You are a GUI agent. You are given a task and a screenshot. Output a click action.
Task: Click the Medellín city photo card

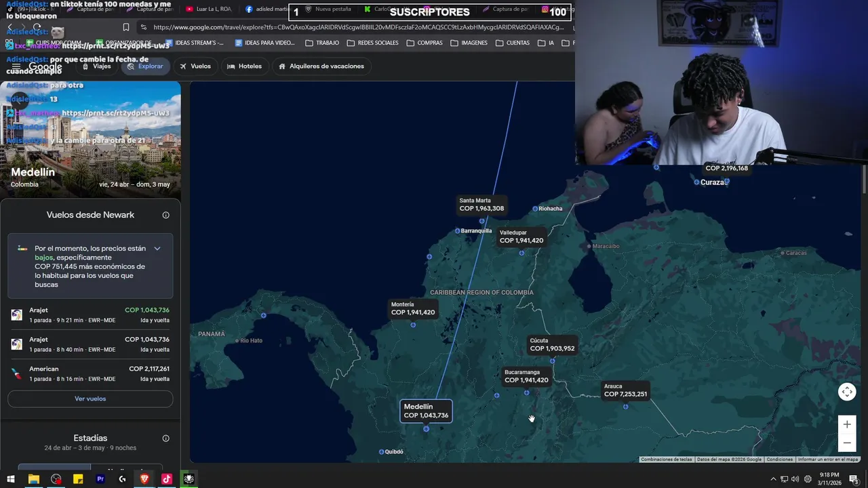tap(90, 140)
